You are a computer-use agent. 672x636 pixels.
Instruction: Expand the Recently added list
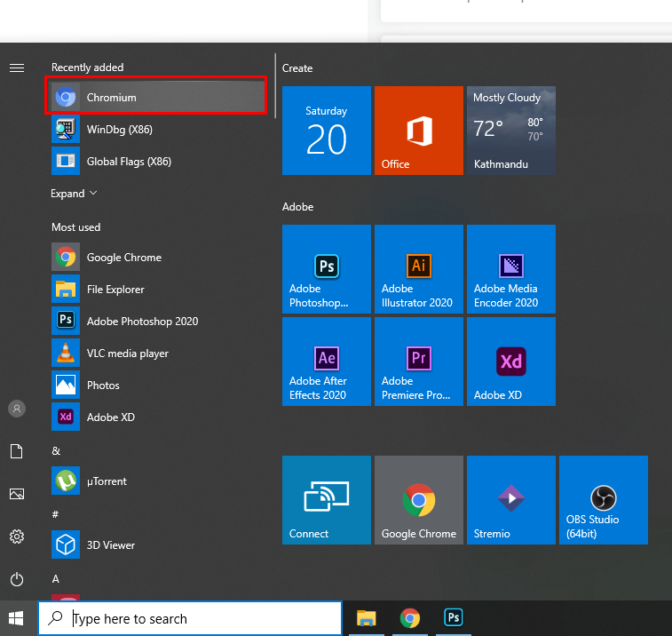[74, 194]
